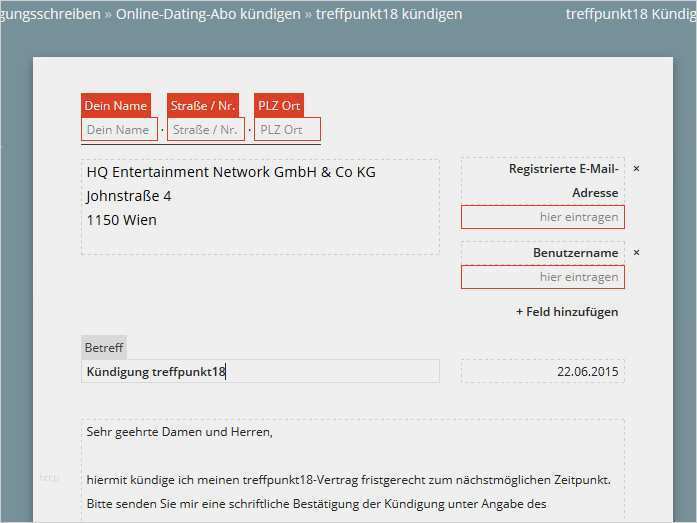This screenshot has height=523, width=697.
Task: Click the red 'Dein Name' label
Action: pyautogui.click(x=116, y=106)
